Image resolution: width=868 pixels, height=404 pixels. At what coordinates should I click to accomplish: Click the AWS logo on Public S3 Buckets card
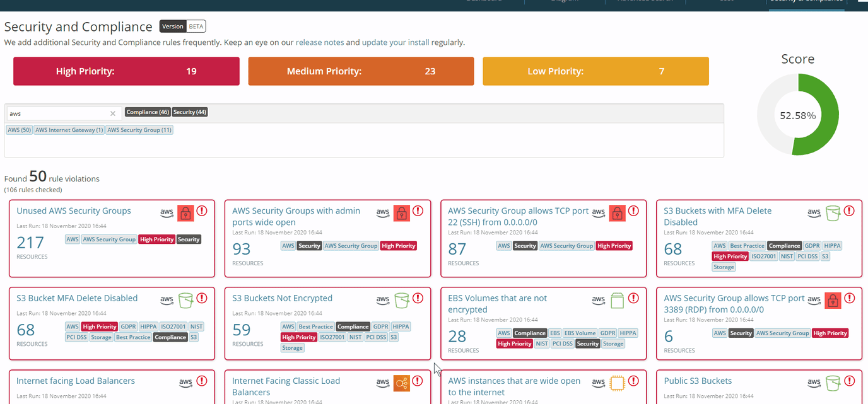(814, 383)
